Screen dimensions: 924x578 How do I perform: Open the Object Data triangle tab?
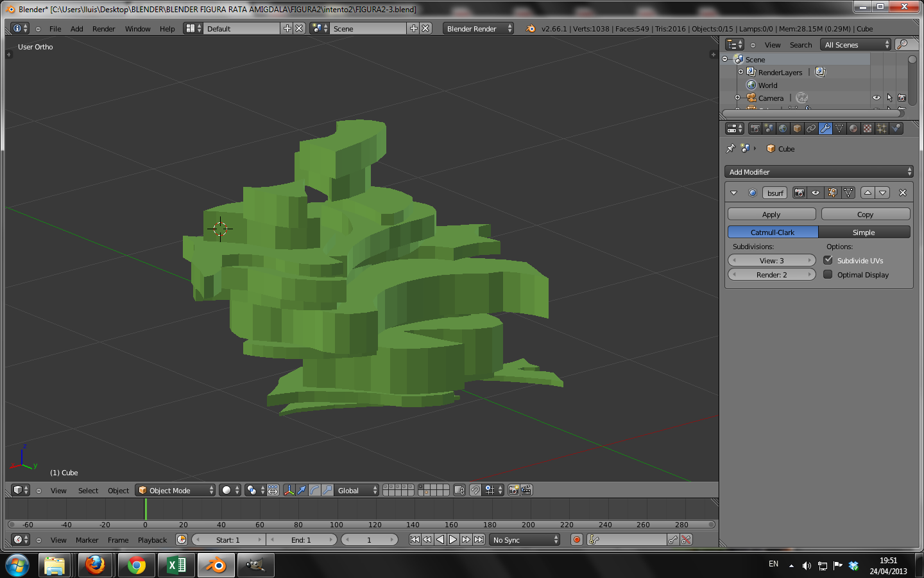pyautogui.click(x=839, y=128)
